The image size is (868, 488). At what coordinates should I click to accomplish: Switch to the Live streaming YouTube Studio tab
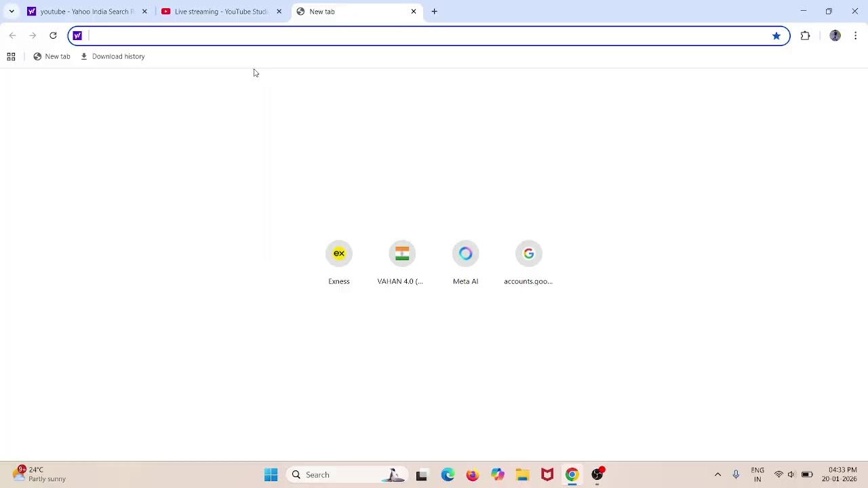point(221,12)
